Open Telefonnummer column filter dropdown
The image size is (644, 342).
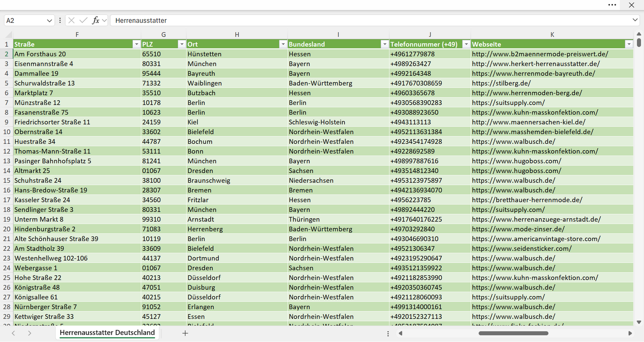pyautogui.click(x=466, y=44)
